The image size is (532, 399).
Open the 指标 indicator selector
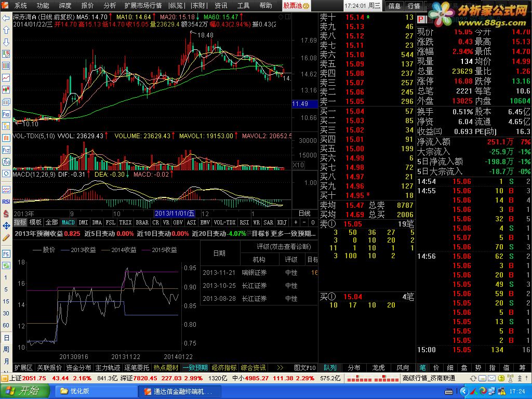click(x=20, y=222)
